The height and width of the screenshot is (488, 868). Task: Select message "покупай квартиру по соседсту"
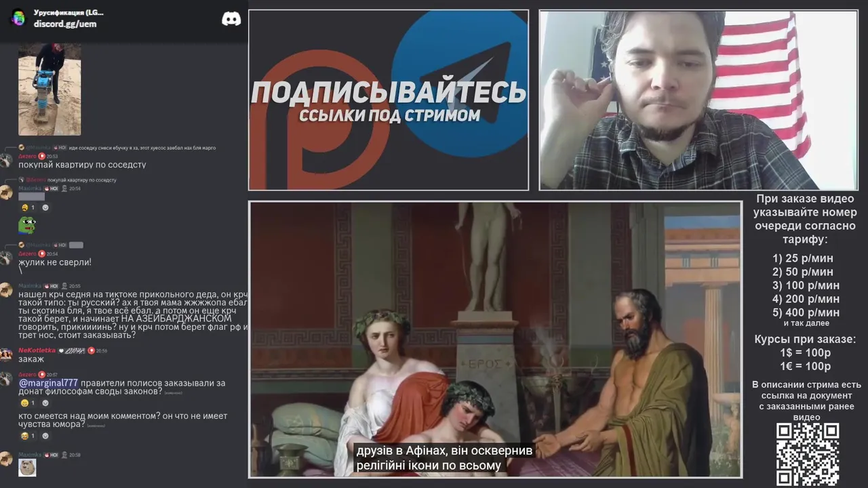click(x=82, y=165)
